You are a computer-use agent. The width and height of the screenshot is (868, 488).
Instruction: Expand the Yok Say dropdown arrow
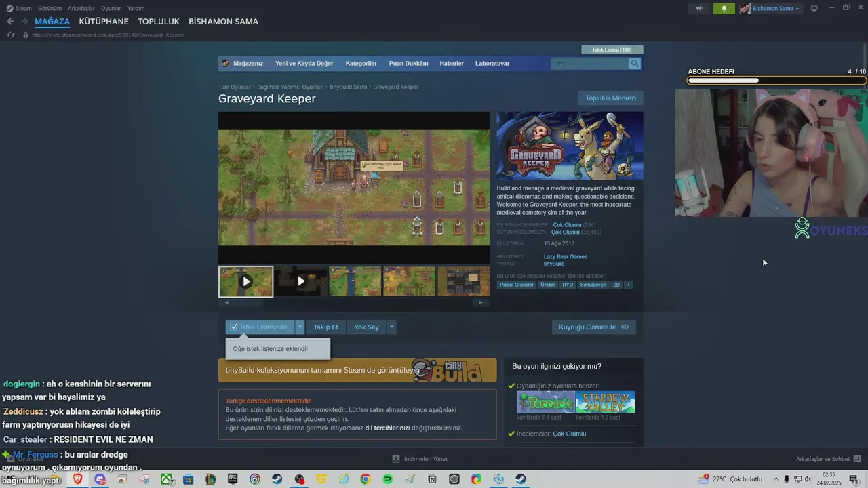[x=391, y=327]
